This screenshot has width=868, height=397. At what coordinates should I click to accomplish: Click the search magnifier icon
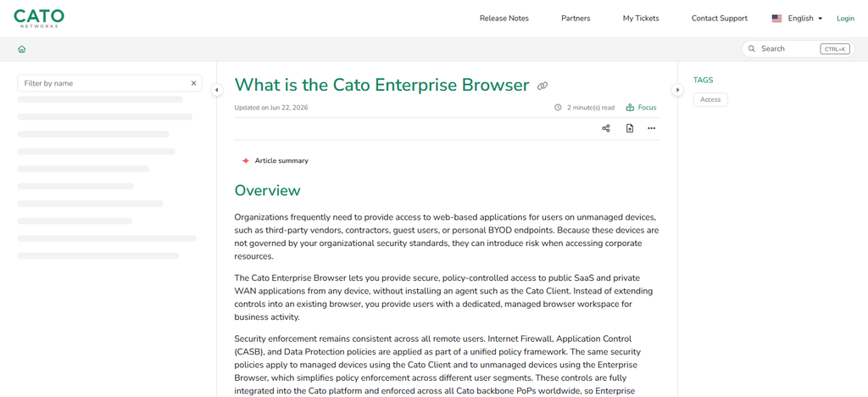[752, 48]
